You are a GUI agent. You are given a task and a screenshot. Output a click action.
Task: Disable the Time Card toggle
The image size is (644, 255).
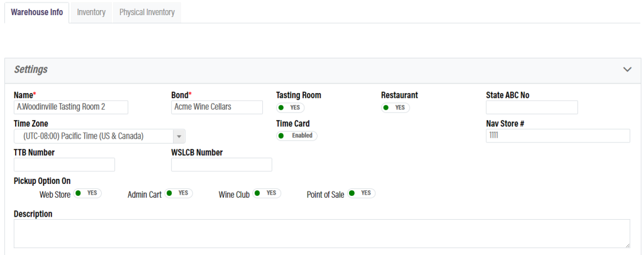click(297, 135)
